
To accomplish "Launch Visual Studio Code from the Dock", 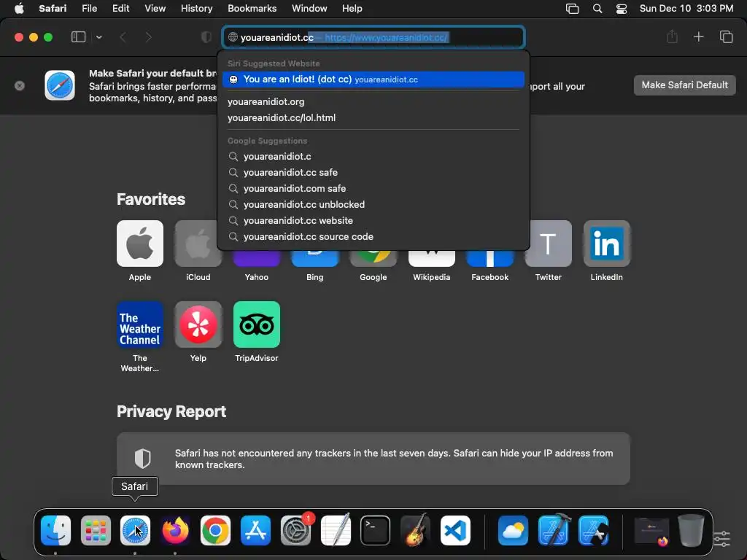I will (455, 530).
